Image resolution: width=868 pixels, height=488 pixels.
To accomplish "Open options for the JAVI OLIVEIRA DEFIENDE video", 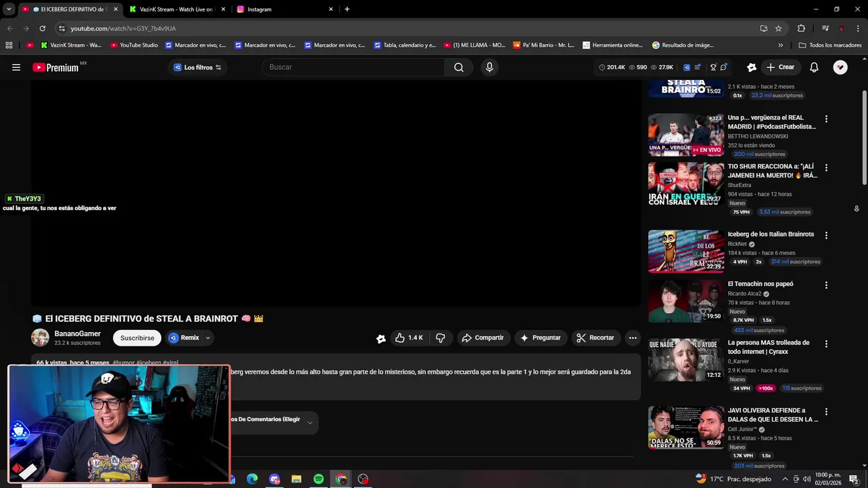I will [x=826, y=411].
